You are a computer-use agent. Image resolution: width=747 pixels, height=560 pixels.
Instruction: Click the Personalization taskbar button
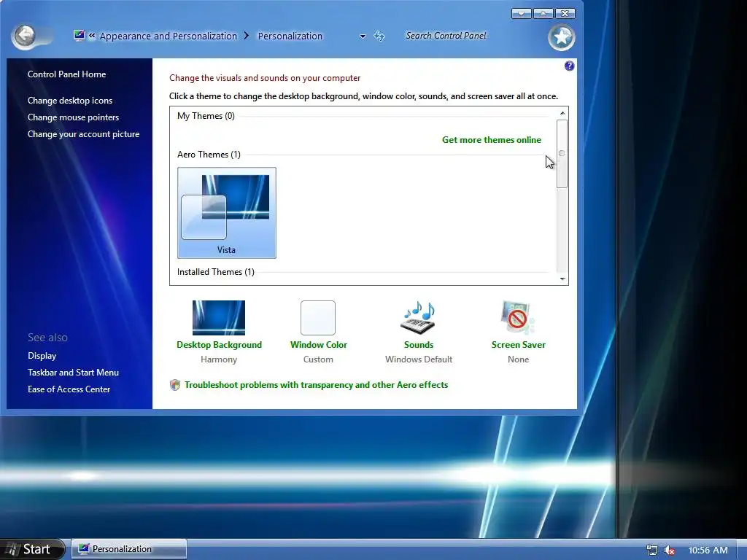(x=128, y=549)
